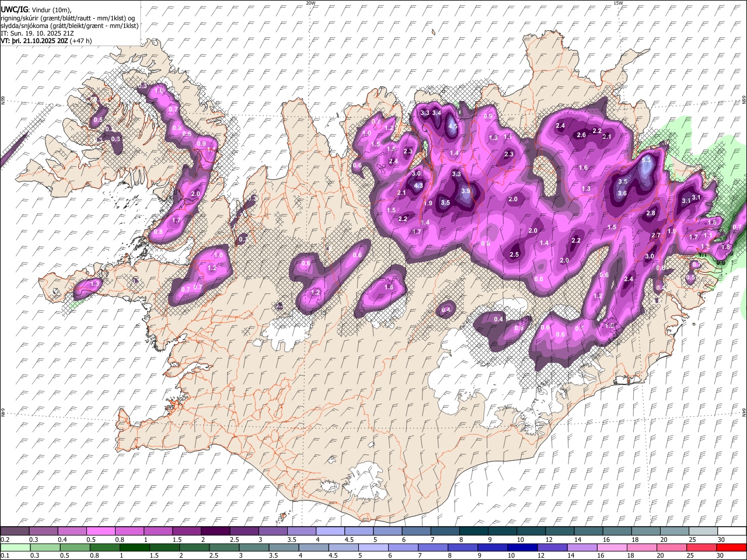Click the 2.5 snowfall value on map
747x560 pixels.
click(514, 254)
